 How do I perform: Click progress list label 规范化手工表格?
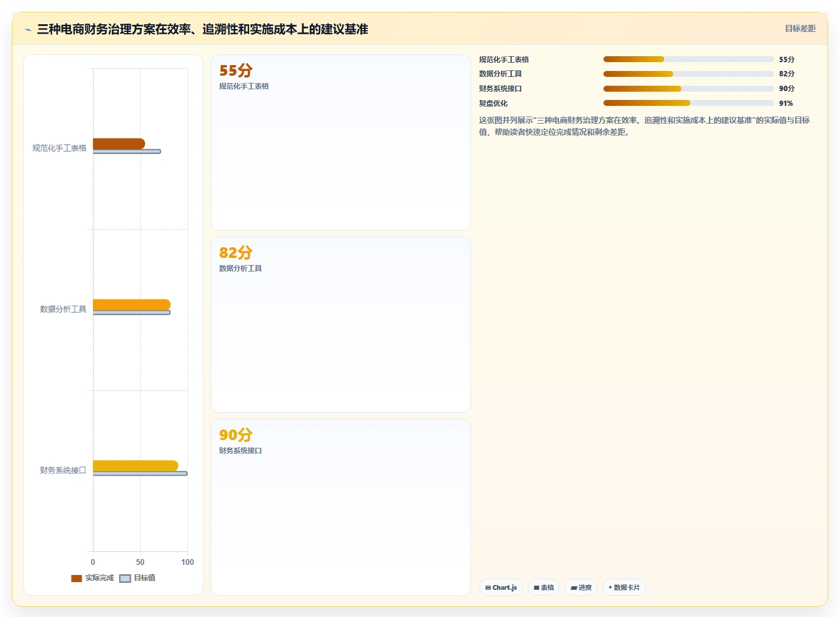(504, 60)
